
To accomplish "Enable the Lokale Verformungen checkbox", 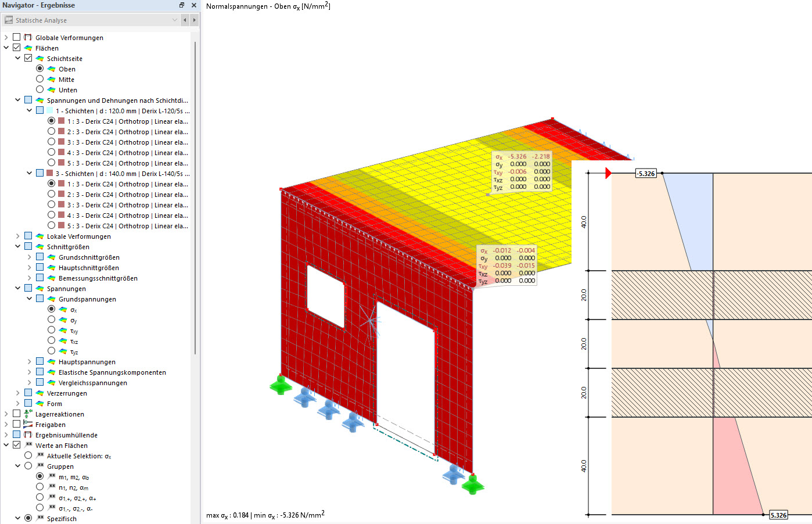I will (28, 236).
